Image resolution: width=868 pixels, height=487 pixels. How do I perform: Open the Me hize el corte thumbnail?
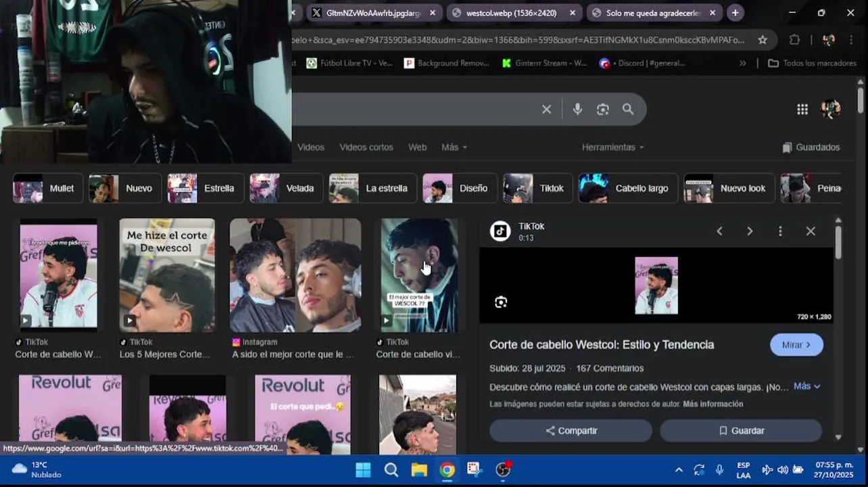167,275
